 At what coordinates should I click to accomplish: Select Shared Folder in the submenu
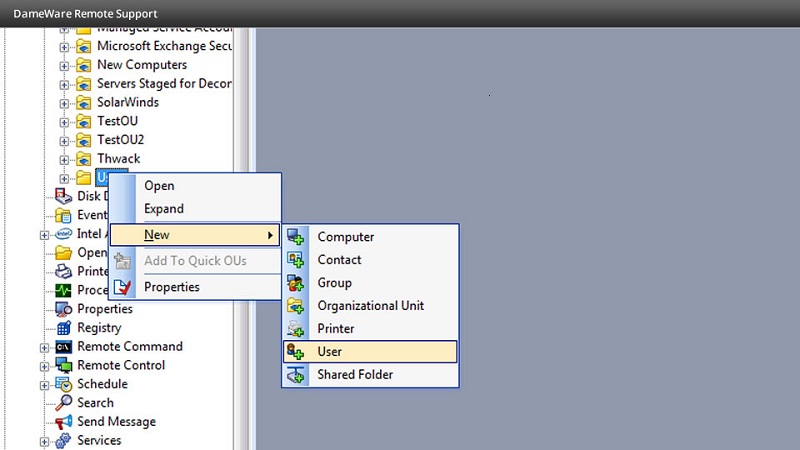(370, 374)
